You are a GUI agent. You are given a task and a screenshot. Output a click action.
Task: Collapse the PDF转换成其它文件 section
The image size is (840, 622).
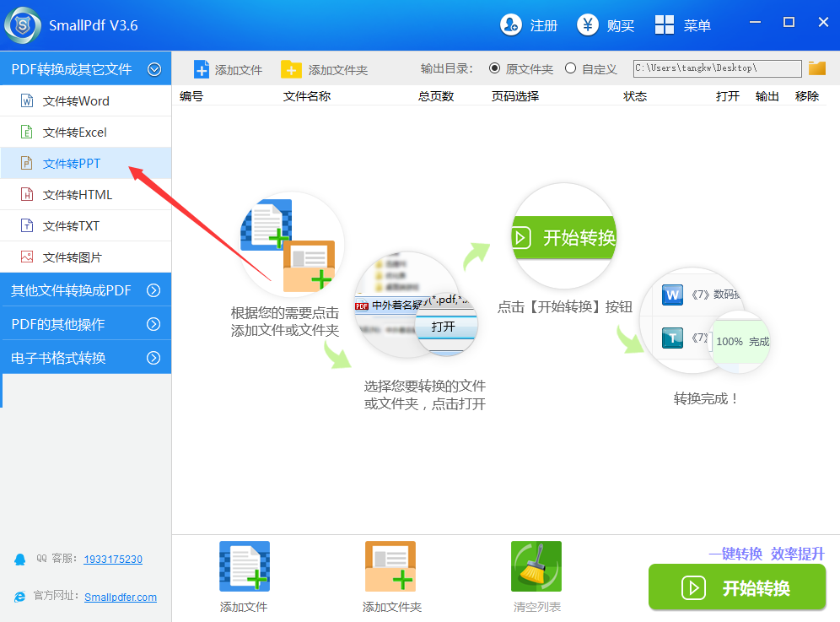(x=86, y=69)
